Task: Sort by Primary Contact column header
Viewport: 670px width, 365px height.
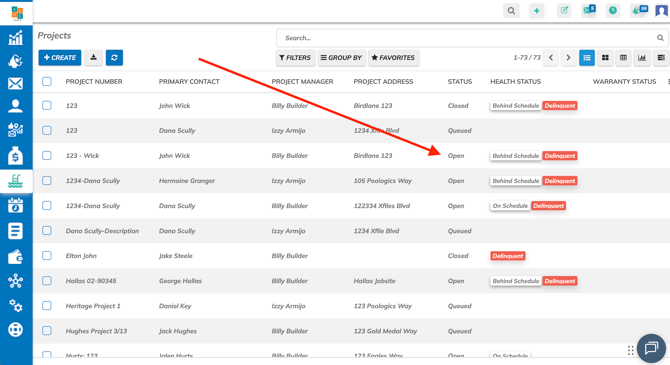Action: 189,81
